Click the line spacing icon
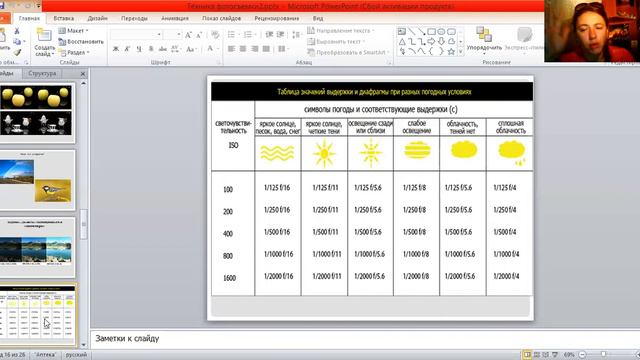The height and width of the screenshot is (360, 640). 297,35
